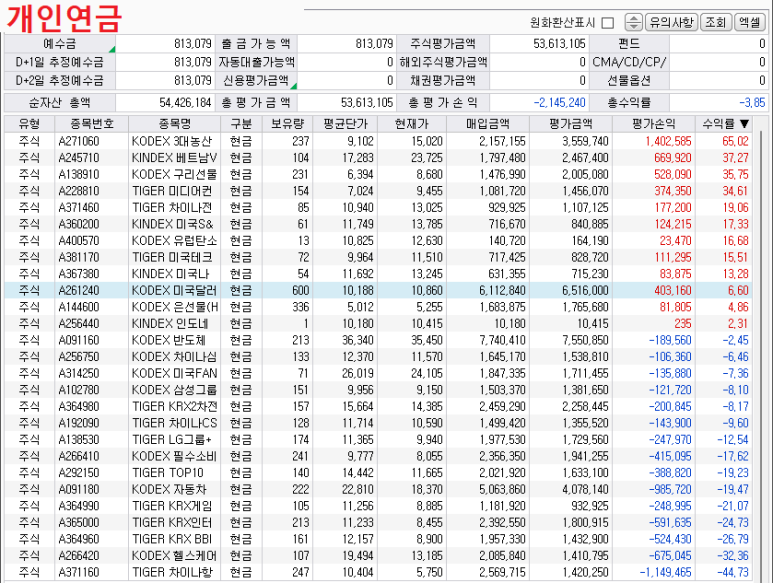Select the KODEX 차이나심 row
Image resolution: width=773 pixels, height=583 pixels.
point(378,357)
